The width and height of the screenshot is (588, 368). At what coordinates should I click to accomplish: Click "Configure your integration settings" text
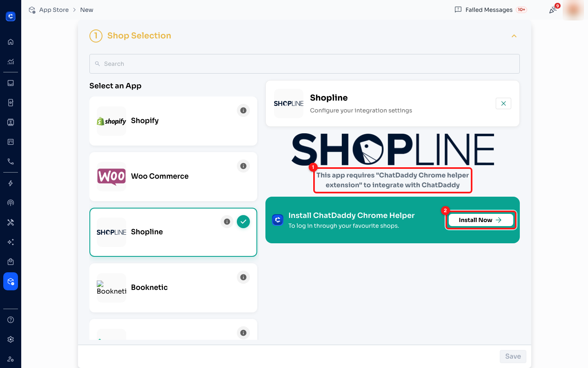pyautogui.click(x=361, y=110)
